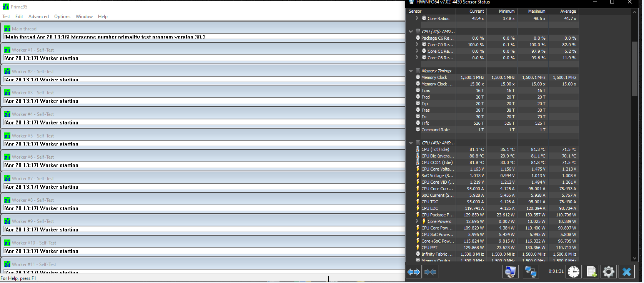Click Worker #5 - Self-Test title bar

203,136
